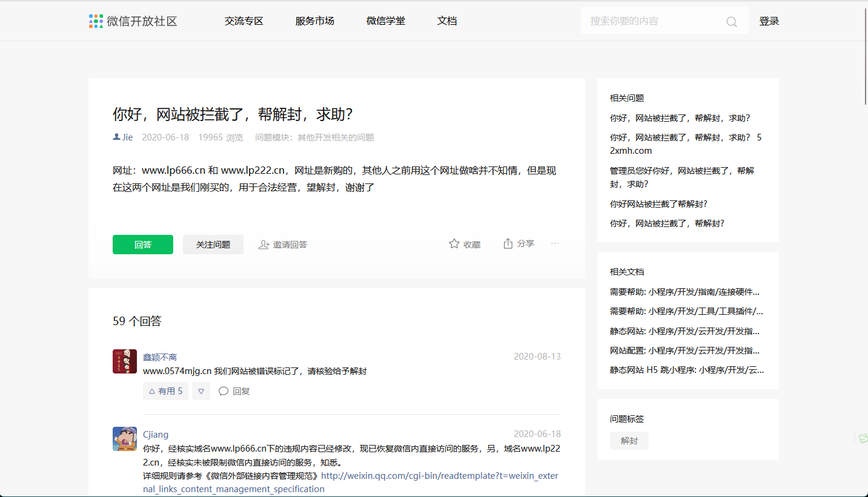
Task: Go to the 服务市场 tab
Action: pyautogui.click(x=315, y=21)
